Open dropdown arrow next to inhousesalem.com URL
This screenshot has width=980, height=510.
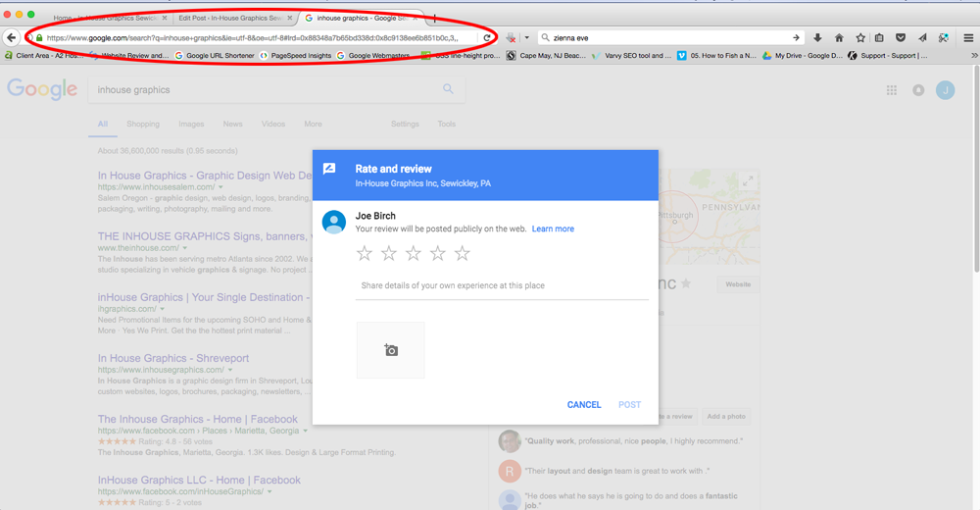(x=220, y=187)
